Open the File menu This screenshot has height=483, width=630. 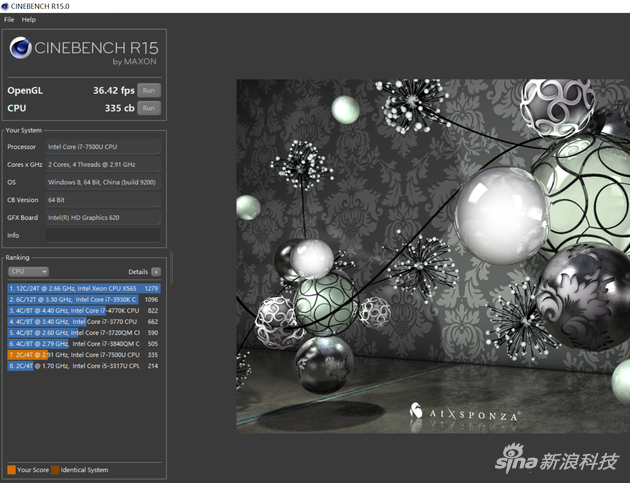9,19
